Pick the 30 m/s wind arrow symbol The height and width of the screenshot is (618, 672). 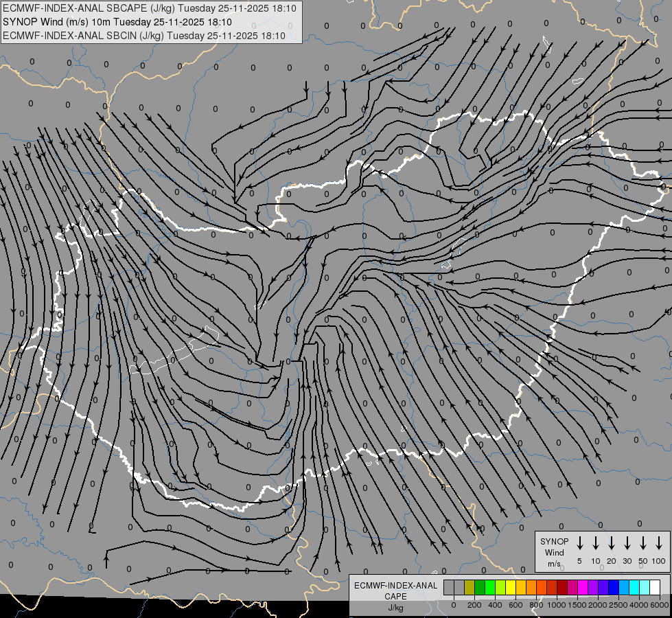point(627,543)
